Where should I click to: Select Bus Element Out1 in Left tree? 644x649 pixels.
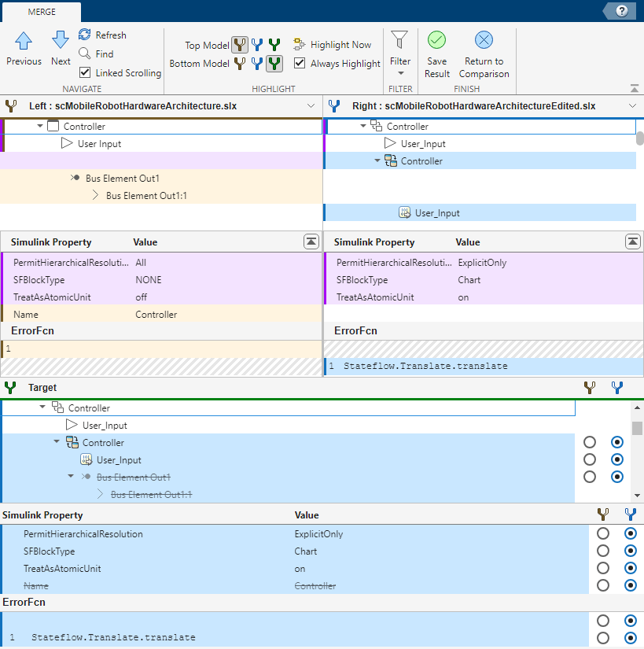tap(123, 179)
